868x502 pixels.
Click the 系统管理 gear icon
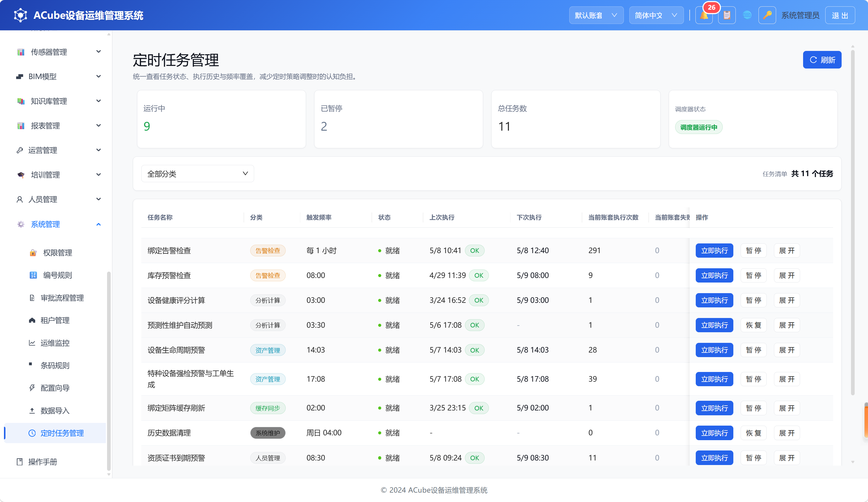(x=21, y=224)
